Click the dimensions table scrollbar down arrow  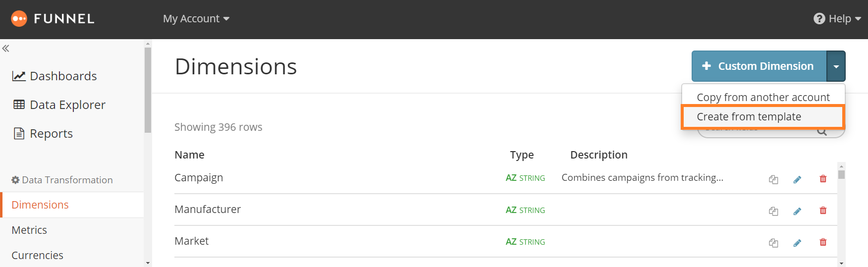pyautogui.click(x=841, y=263)
